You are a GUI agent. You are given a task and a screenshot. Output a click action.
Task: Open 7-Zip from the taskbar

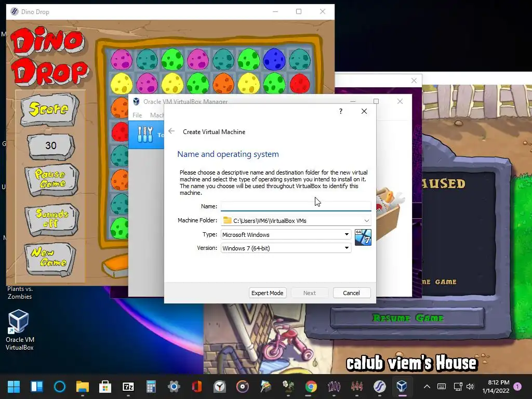point(128,387)
